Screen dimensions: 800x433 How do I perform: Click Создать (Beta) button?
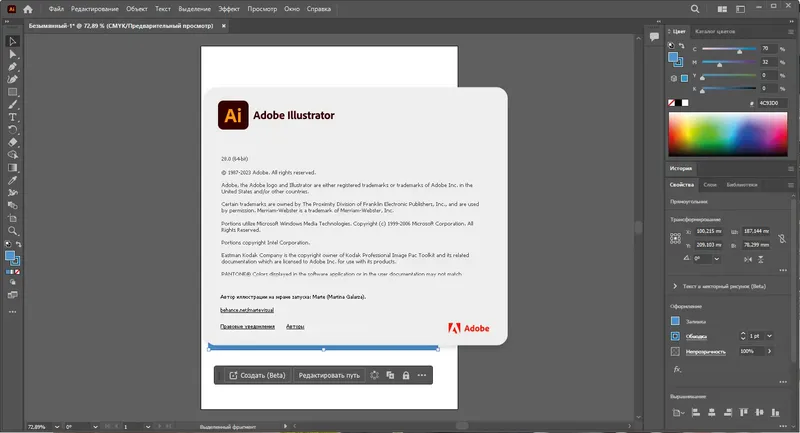coord(257,375)
